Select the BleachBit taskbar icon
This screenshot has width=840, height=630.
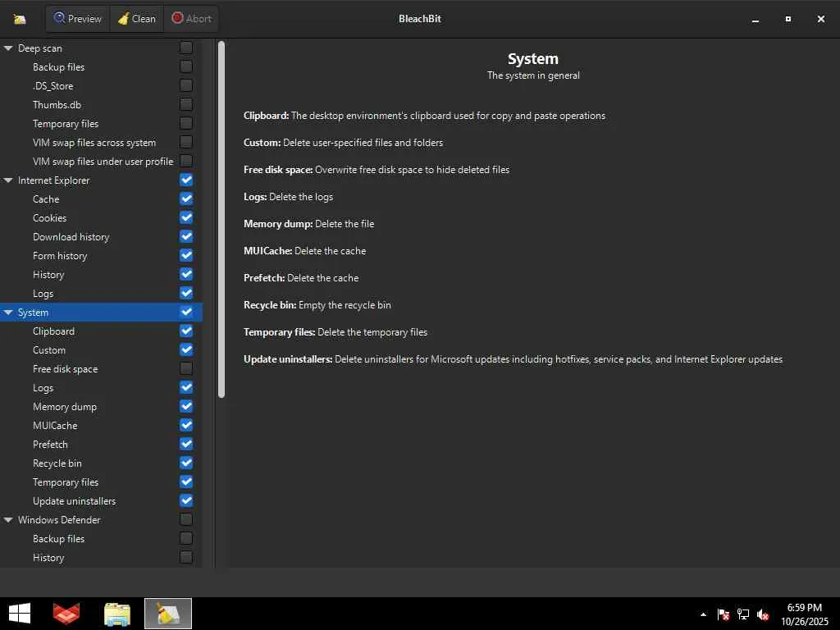tap(167, 614)
